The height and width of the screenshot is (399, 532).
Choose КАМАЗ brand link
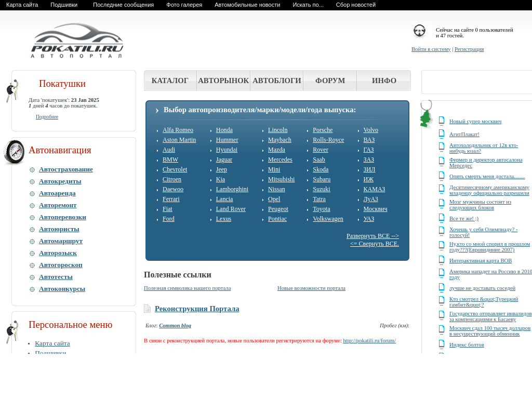click(x=374, y=189)
